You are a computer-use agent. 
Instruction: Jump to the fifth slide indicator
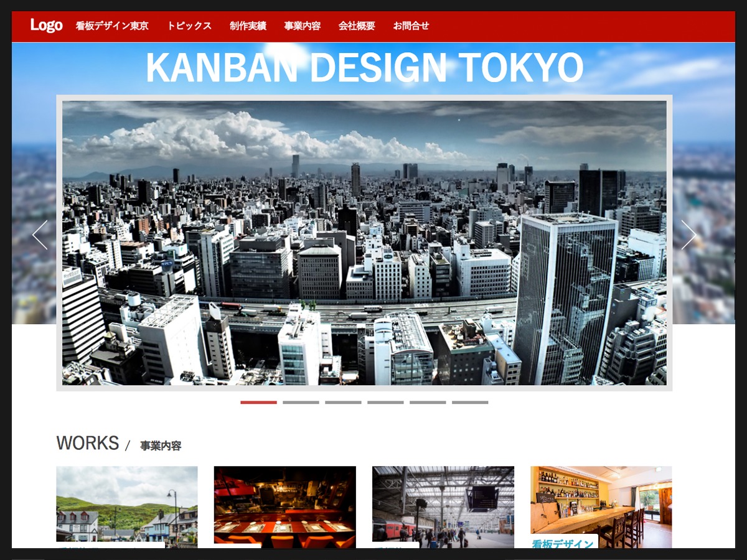click(428, 403)
